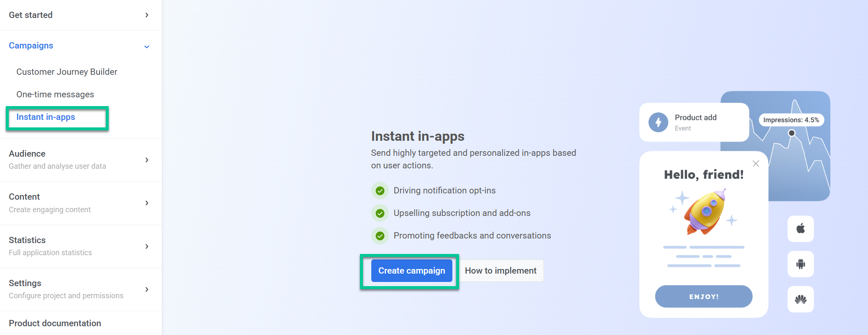Screen dimensions: 868x335
Task: Expand the Content section arrow
Action: (147, 203)
